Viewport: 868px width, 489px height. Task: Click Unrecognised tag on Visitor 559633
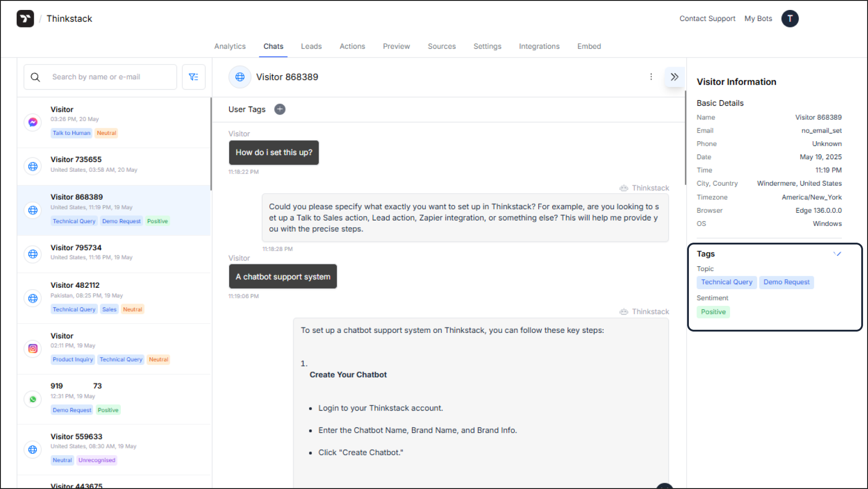pos(97,460)
